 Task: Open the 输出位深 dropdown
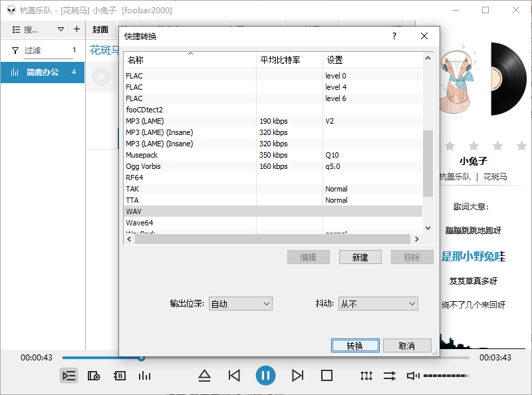tap(240, 304)
